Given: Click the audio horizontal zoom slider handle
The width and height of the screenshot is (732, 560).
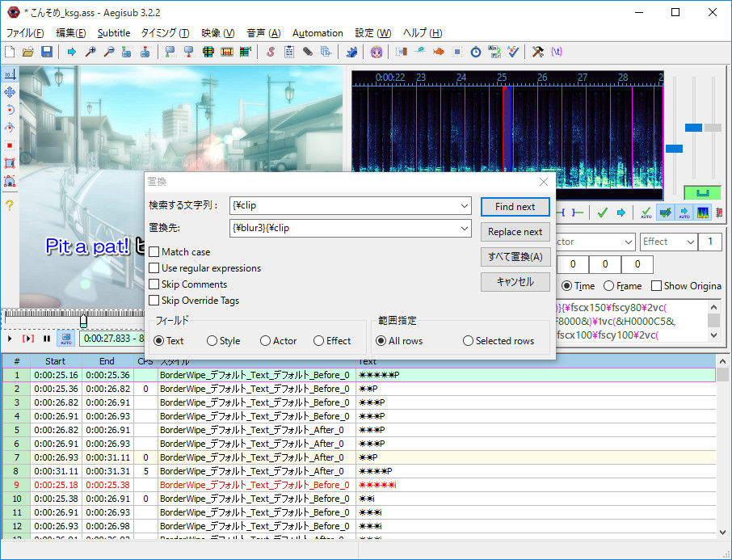Looking at the screenshot, I should pyautogui.click(x=674, y=149).
